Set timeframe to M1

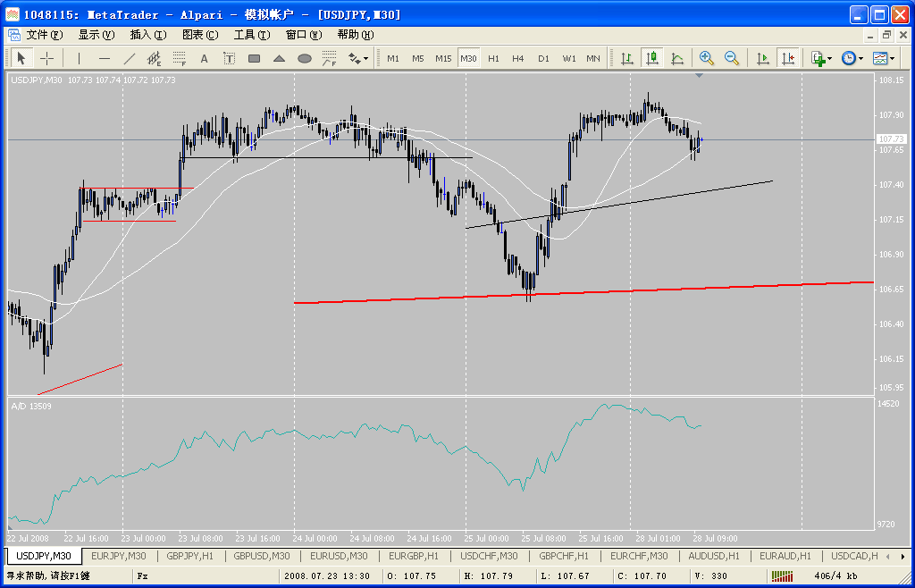point(393,58)
